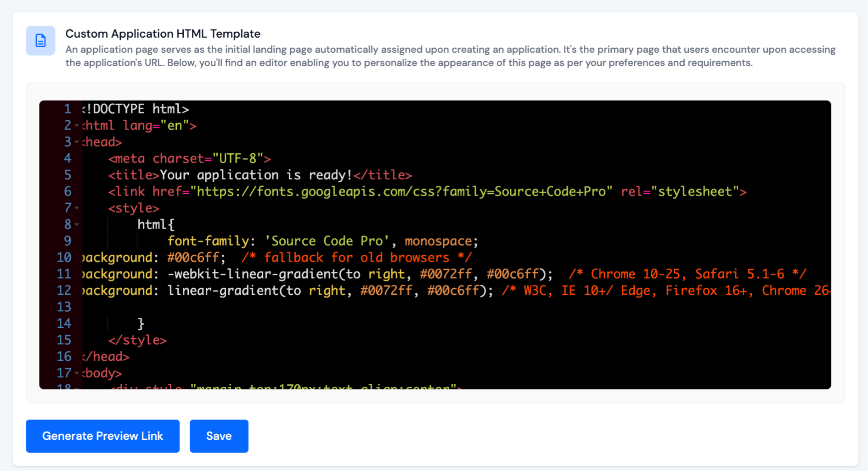The height and width of the screenshot is (471, 868).
Task: Click the Save button
Action: 219,436
